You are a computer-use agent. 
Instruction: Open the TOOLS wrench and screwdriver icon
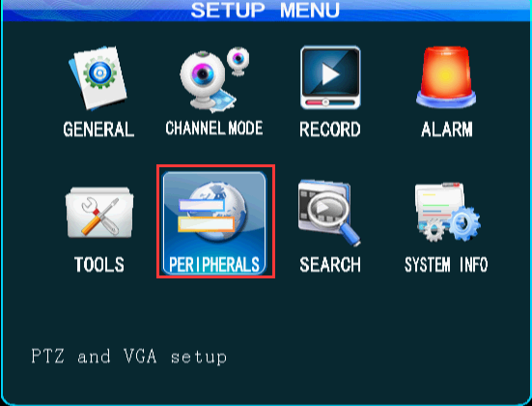[99, 213]
